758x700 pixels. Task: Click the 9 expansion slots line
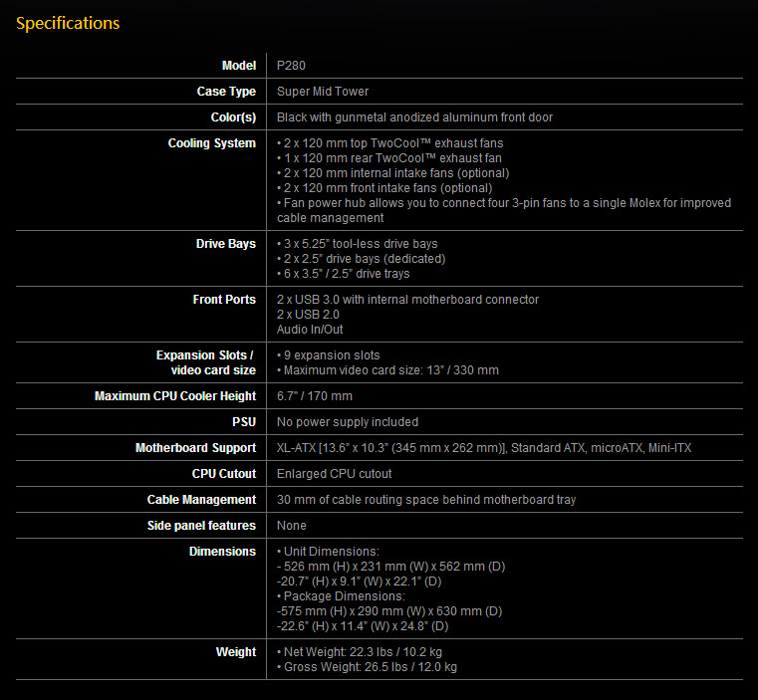coord(329,355)
